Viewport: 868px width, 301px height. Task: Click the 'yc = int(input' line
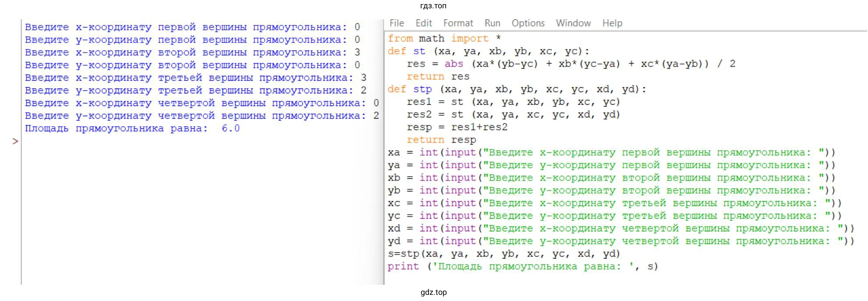coord(615,216)
